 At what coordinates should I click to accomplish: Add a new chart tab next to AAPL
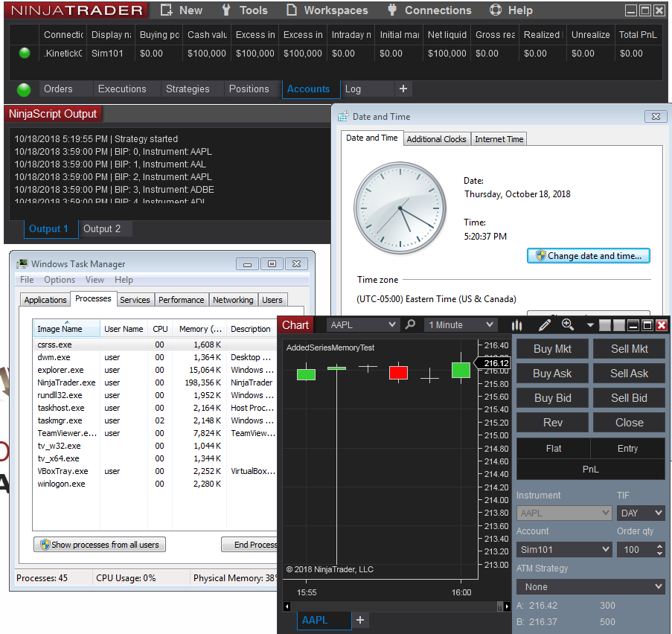[x=360, y=620]
